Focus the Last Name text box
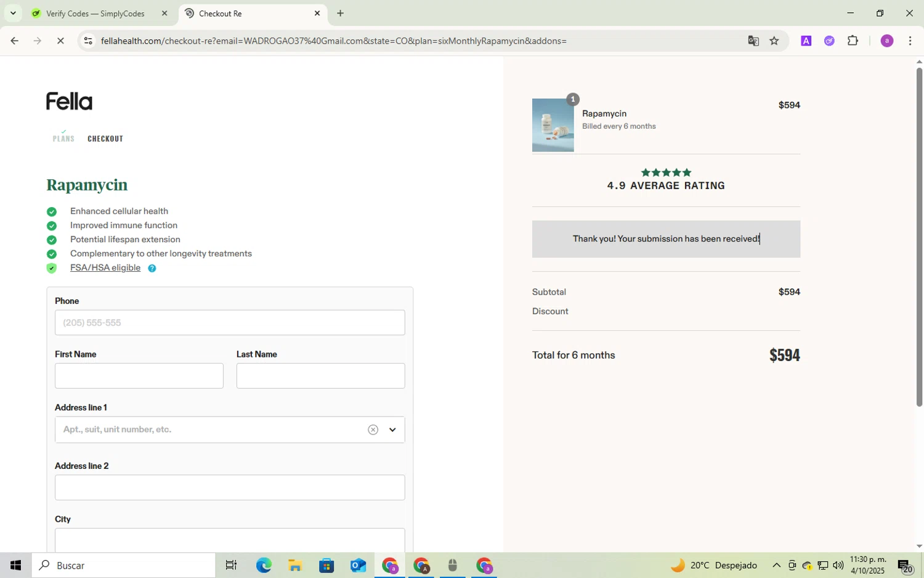The height and width of the screenshot is (578, 924). [x=320, y=376]
